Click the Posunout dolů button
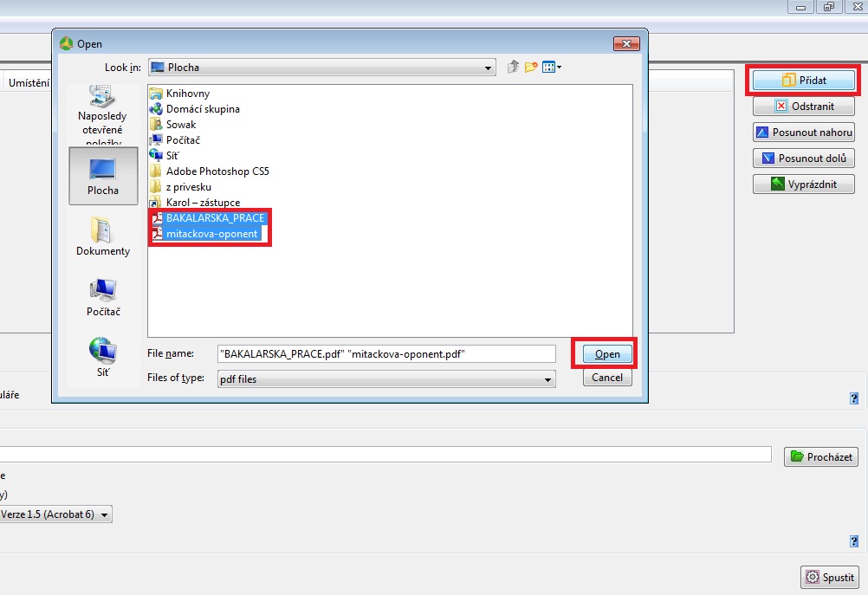The height and width of the screenshot is (595, 868). 804,158
